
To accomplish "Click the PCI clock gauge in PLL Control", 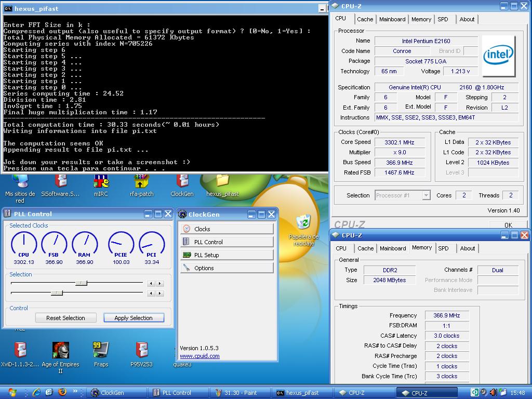I will (x=152, y=244).
